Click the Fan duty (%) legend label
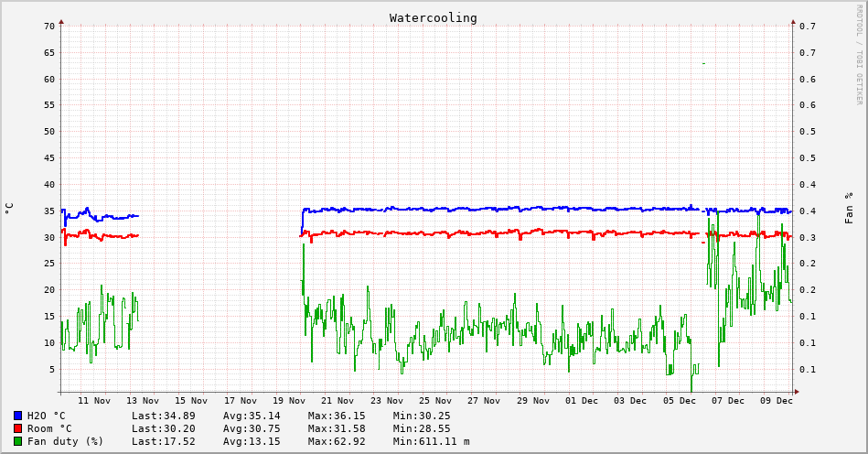Image resolution: width=868 pixels, height=454 pixels. tap(65, 441)
